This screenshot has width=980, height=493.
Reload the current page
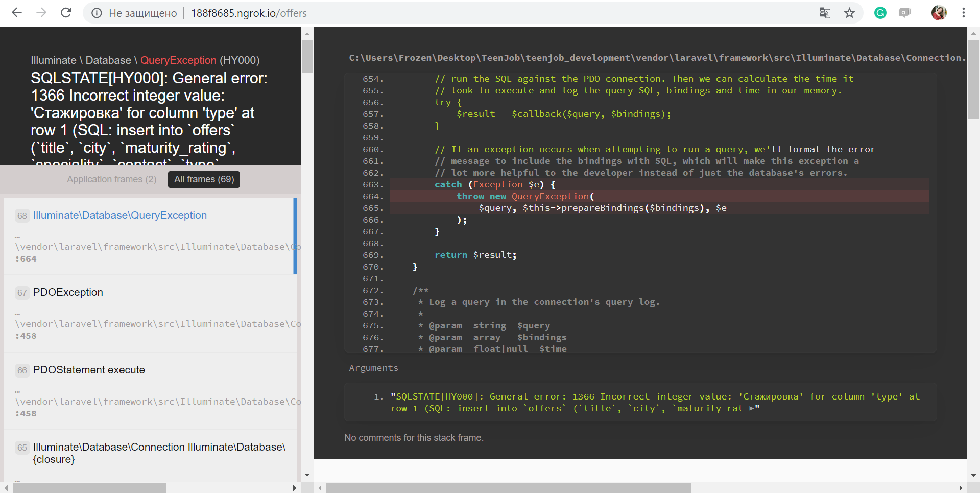(x=66, y=13)
